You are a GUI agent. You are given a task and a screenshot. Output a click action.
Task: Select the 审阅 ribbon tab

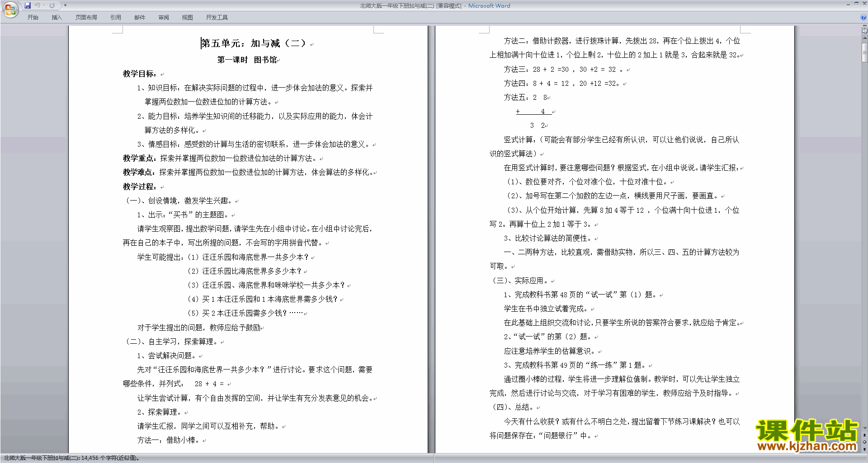click(164, 18)
